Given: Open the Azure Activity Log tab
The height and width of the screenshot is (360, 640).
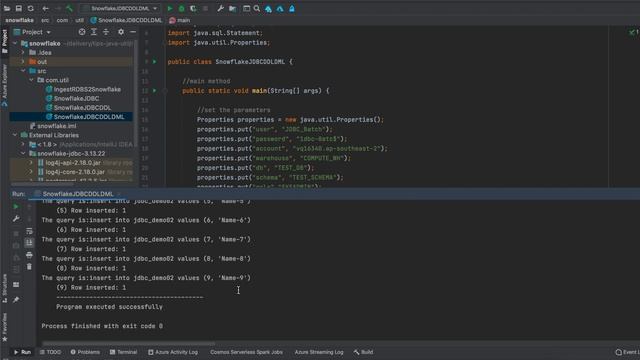Looking at the screenshot, I should [x=173, y=352].
